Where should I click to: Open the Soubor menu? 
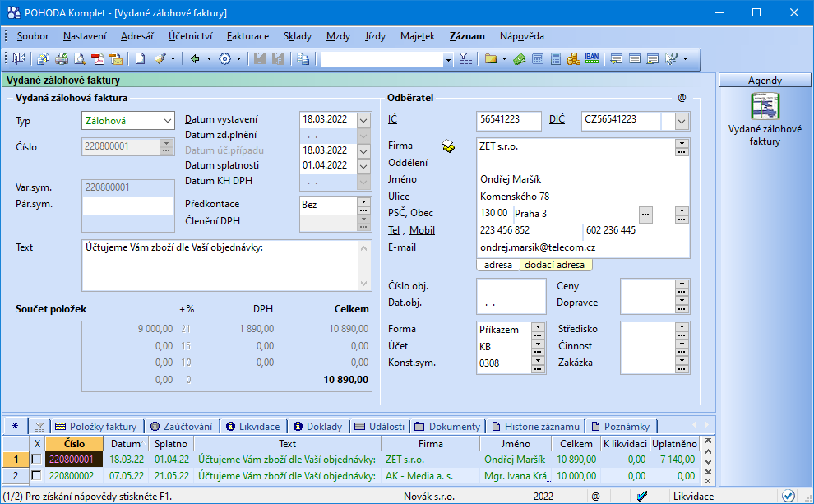pyautogui.click(x=33, y=36)
